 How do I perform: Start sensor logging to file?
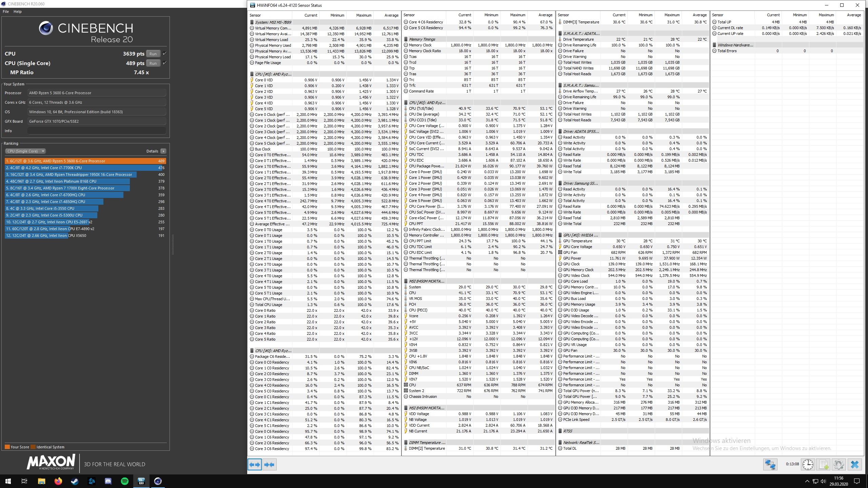click(x=824, y=465)
